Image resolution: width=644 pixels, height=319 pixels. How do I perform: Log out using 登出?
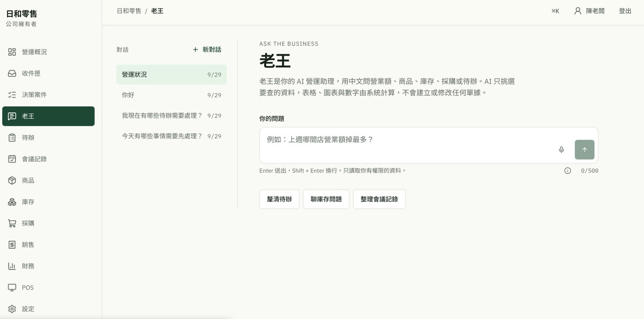click(x=625, y=11)
